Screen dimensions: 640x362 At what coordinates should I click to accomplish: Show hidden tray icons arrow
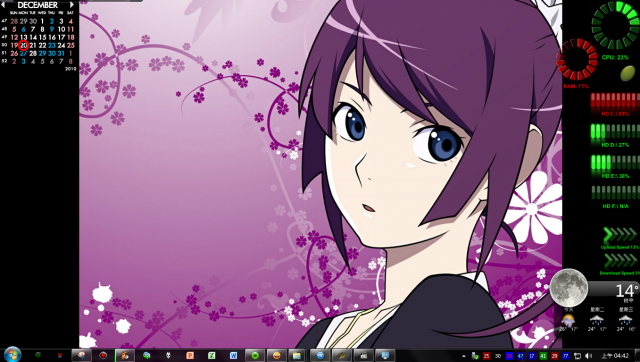(464, 356)
